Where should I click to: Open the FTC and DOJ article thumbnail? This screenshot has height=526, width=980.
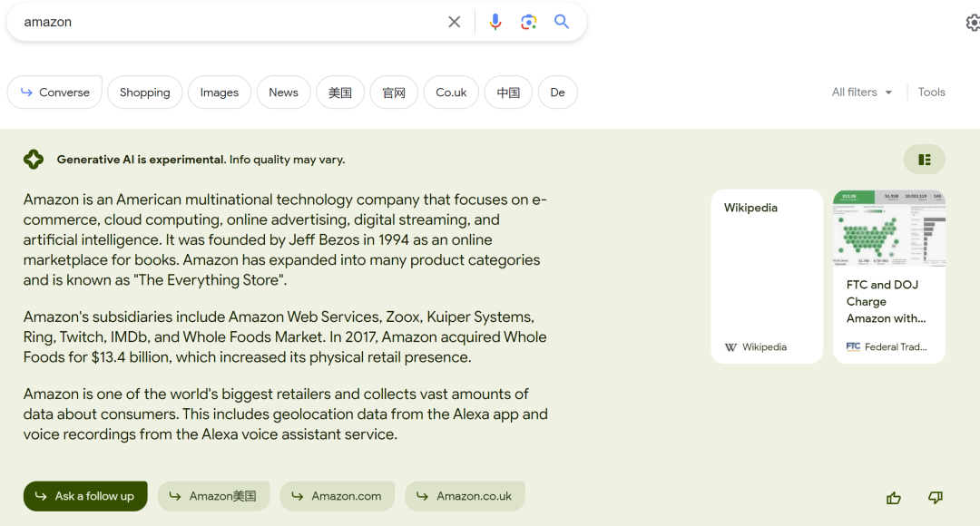click(889, 229)
